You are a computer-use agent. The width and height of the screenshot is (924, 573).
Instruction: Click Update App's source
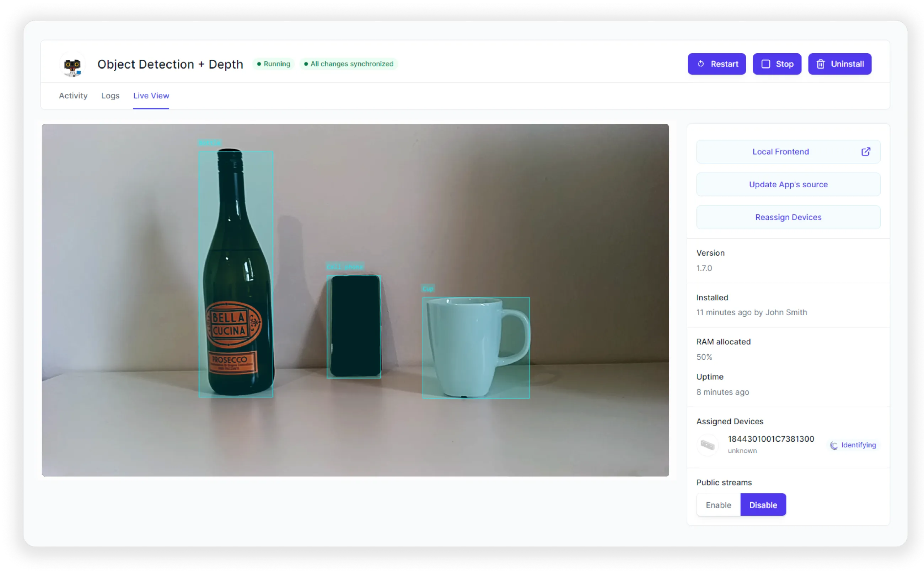point(788,184)
